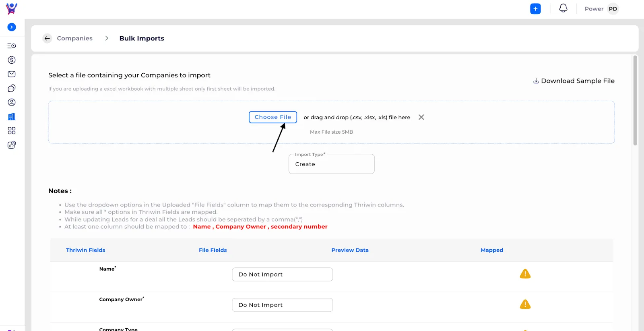Click the Thriwin Fields column header
The width and height of the screenshot is (644, 331).
tap(86, 250)
